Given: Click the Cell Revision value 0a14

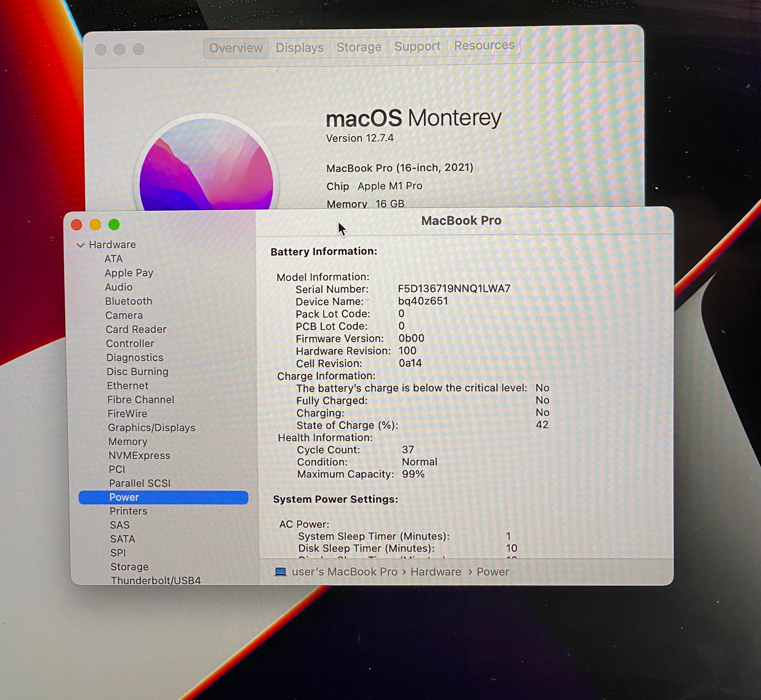Looking at the screenshot, I should [x=410, y=363].
